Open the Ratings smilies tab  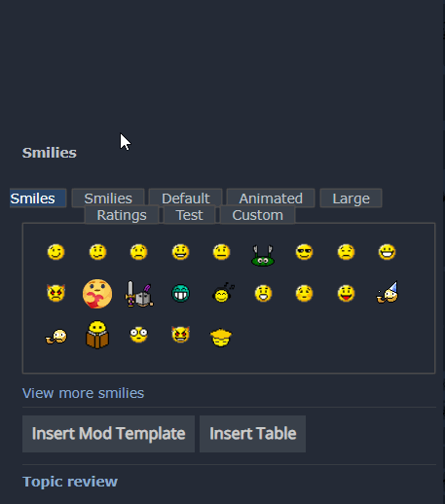[x=122, y=215]
